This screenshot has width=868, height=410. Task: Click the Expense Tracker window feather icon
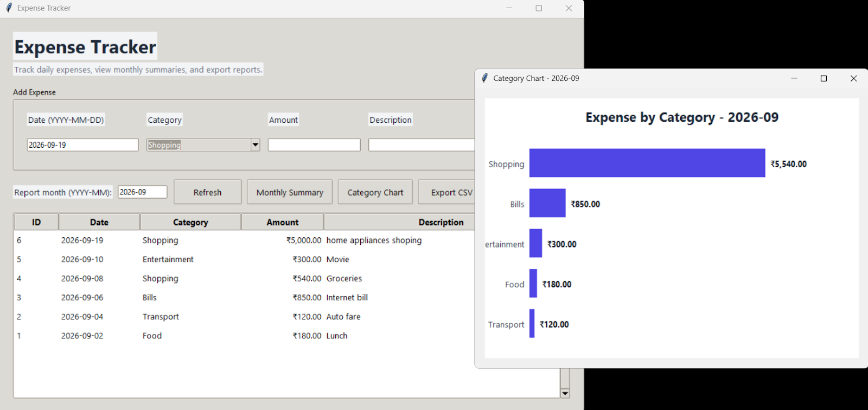click(x=9, y=8)
